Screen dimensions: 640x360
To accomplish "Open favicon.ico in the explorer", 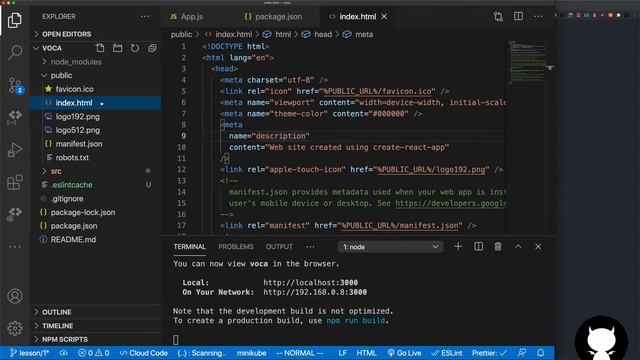I will [x=96, y=89].
